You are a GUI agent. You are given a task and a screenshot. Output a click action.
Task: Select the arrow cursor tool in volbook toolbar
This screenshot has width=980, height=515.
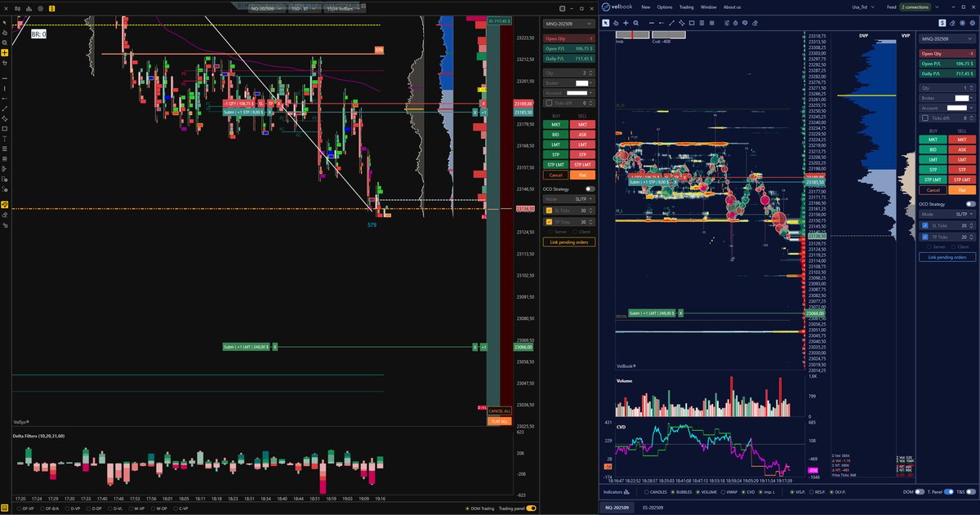[x=606, y=23]
